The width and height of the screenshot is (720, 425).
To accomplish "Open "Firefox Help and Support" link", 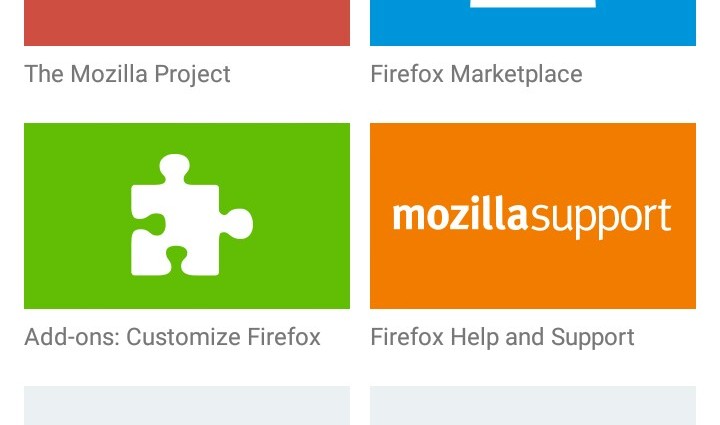I will click(x=502, y=337).
